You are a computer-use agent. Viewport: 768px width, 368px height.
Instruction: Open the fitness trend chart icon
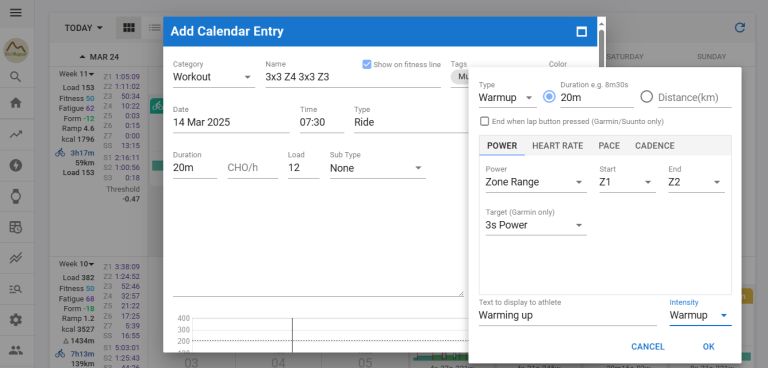(x=16, y=134)
